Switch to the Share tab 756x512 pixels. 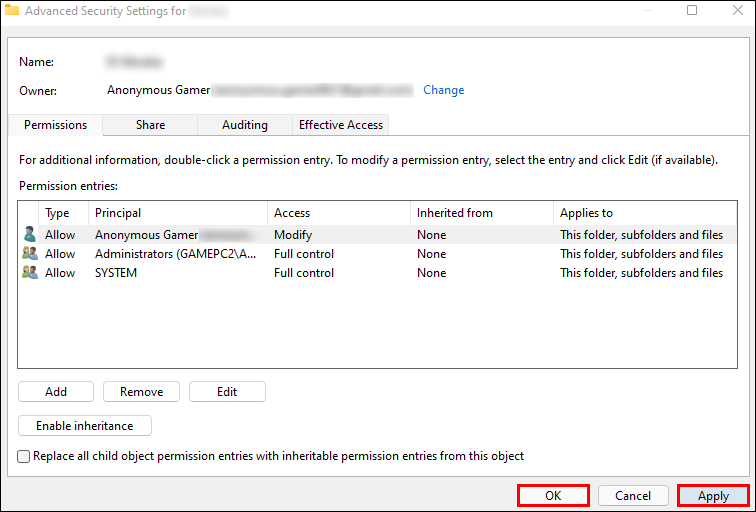coord(150,125)
